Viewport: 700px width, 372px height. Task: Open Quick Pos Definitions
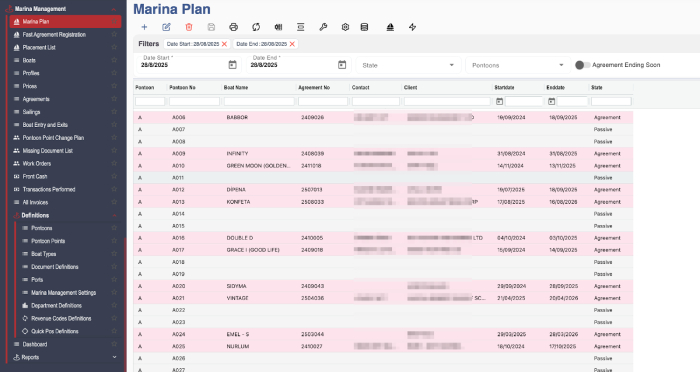[x=54, y=331]
